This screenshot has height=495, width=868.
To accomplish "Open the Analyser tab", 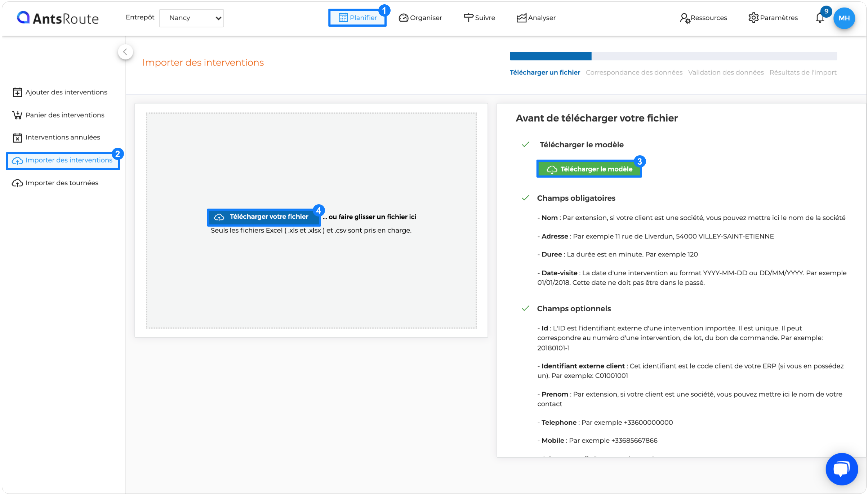I will (x=536, y=18).
